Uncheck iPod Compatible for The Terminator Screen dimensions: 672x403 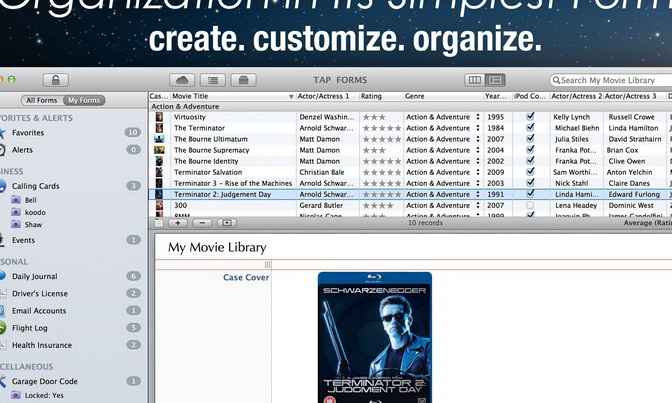530,127
